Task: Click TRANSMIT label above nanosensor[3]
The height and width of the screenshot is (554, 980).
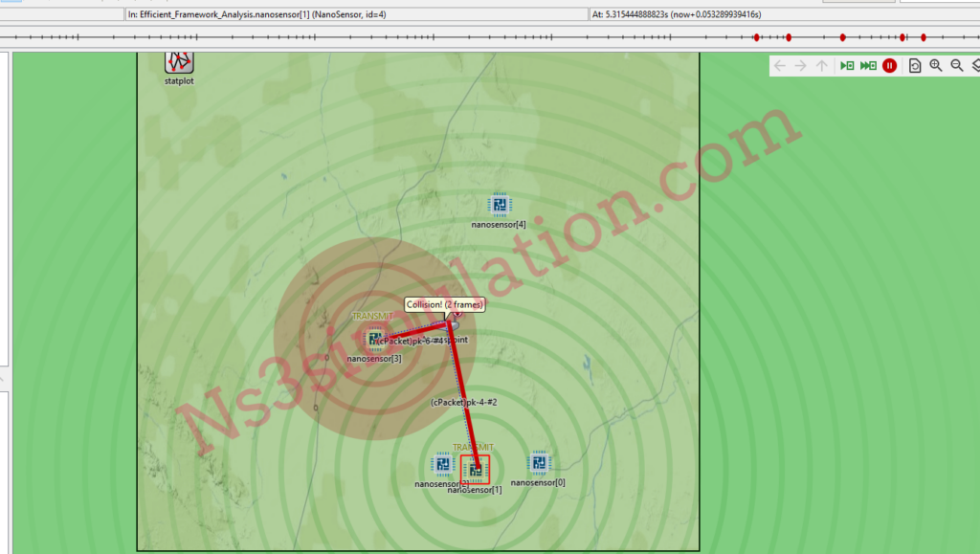Action: tap(372, 316)
